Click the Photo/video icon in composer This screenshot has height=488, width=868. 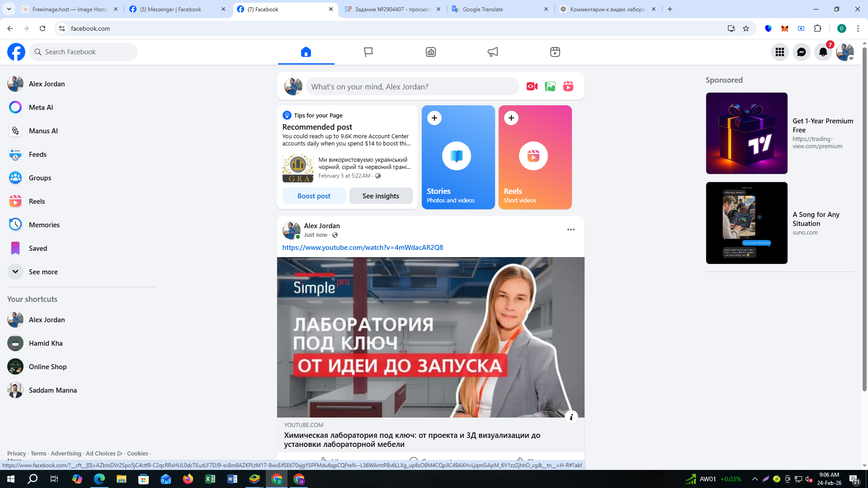point(550,86)
